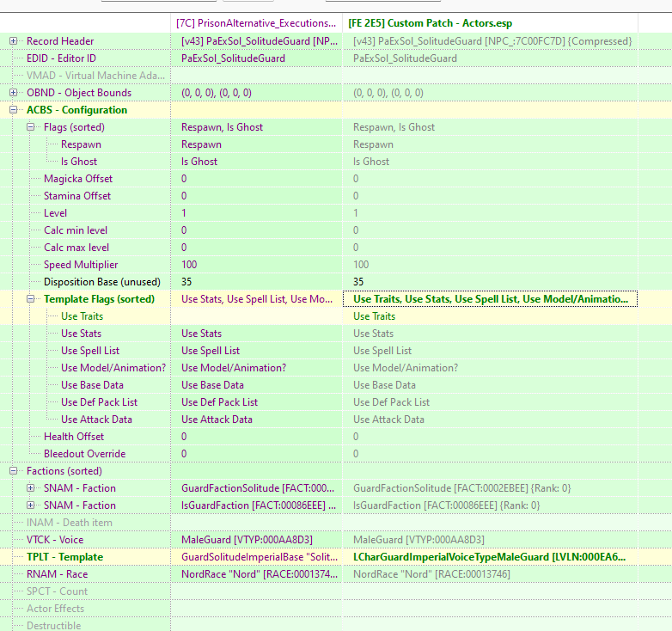Select the GuardSolitudeImperialBase template value
This screenshot has width=672, height=631.
click(x=257, y=557)
